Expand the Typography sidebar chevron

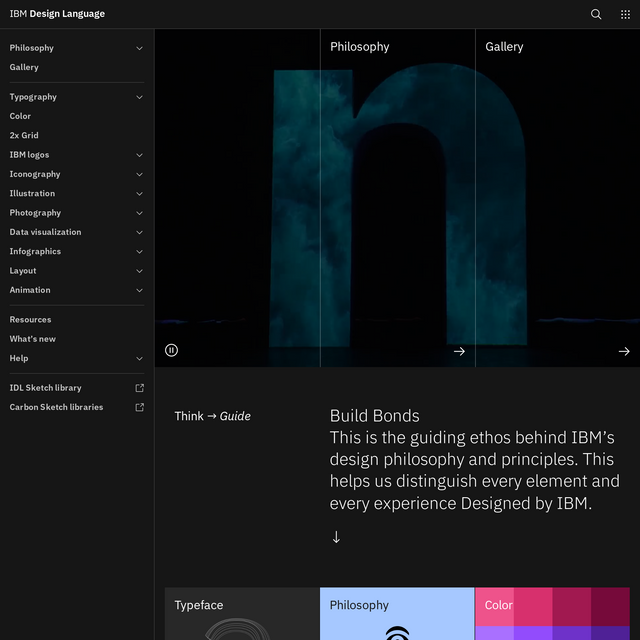pyautogui.click(x=139, y=97)
